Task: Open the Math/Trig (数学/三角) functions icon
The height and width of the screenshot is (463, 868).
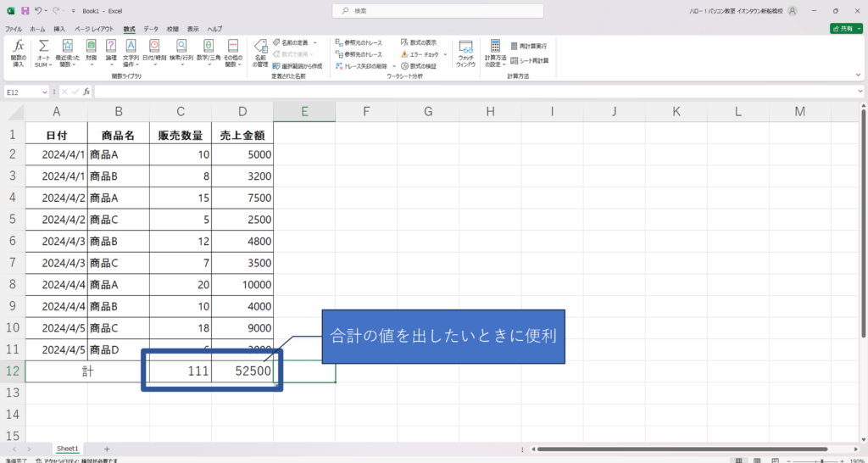Action: click(x=209, y=47)
